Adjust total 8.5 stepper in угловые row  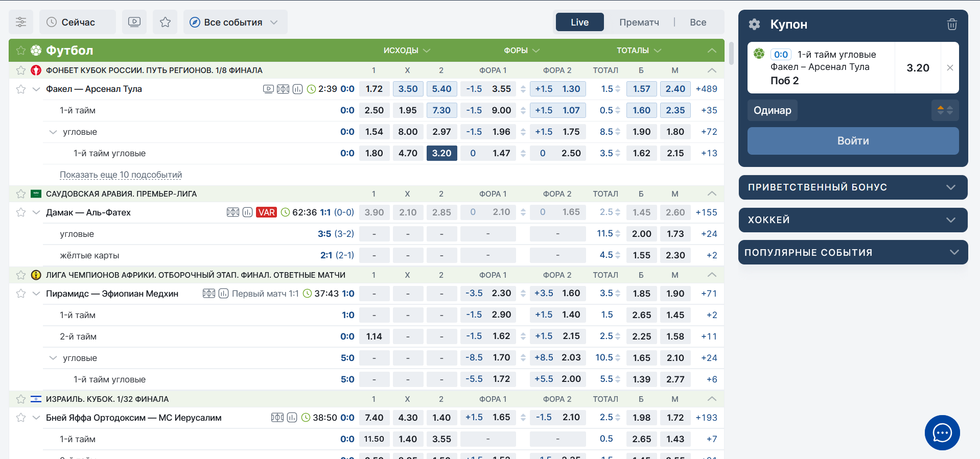(618, 132)
